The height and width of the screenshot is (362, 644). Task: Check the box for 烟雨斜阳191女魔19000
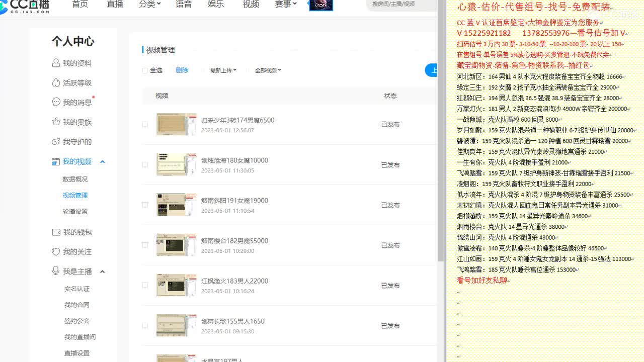(x=145, y=205)
